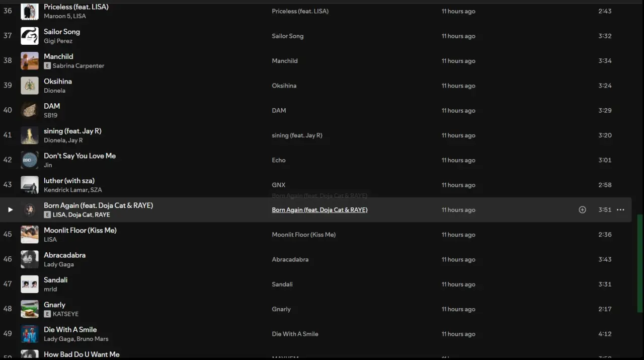The height and width of the screenshot is (360, 644).
Task: Select the Abracadabra track title
Action: 64,255
